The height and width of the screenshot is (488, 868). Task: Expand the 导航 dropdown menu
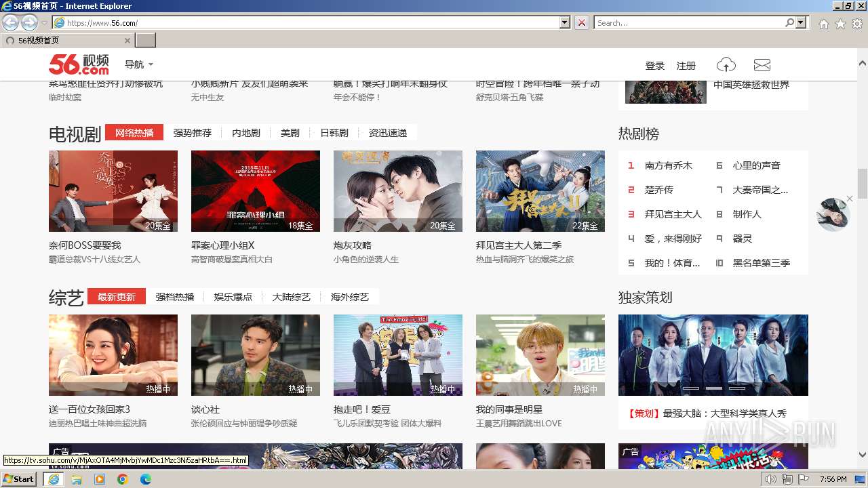(x=139, y=64)
